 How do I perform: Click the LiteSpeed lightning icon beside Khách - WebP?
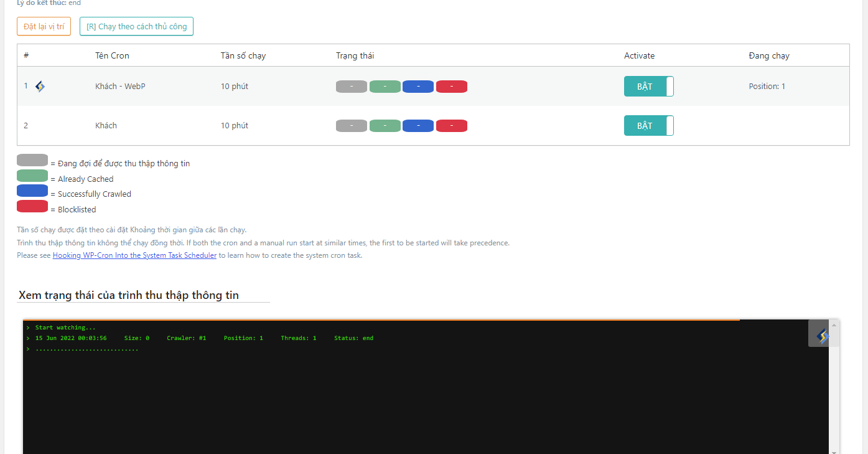(39, 86)
